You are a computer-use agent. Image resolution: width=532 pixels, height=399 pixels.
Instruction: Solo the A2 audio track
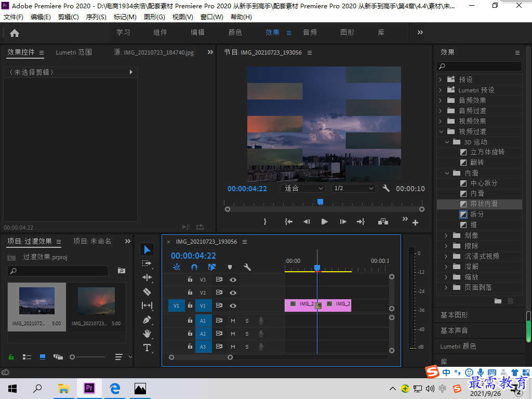click(x=247, y=334)
